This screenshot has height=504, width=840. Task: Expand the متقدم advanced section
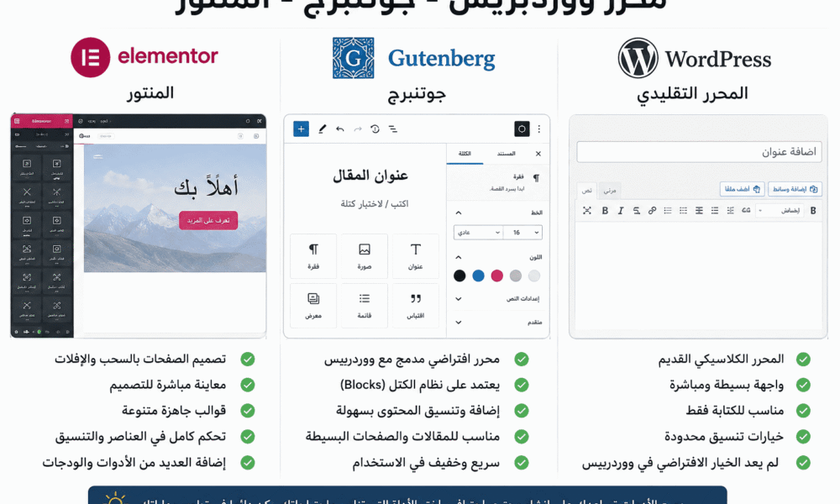pyautogui.click(x=459, y=323)
